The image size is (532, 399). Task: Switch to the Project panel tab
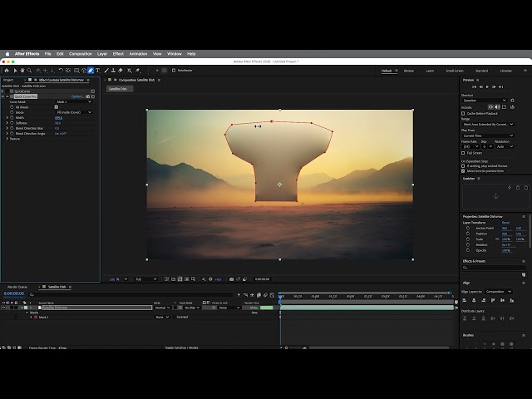8,80
